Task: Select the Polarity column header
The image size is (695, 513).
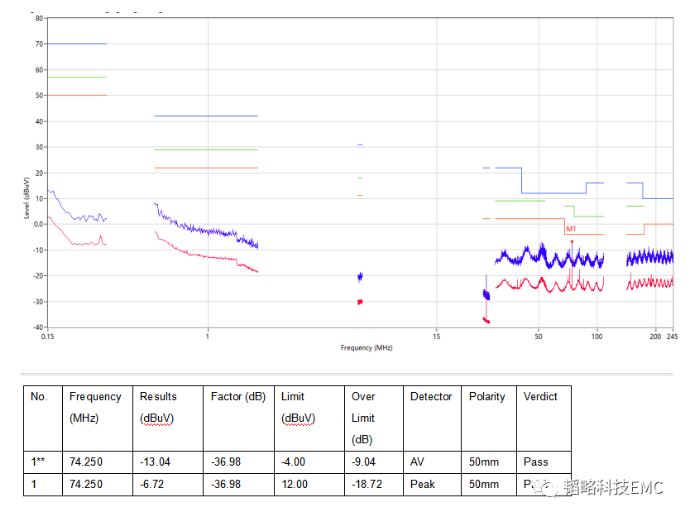Action: 487,396
